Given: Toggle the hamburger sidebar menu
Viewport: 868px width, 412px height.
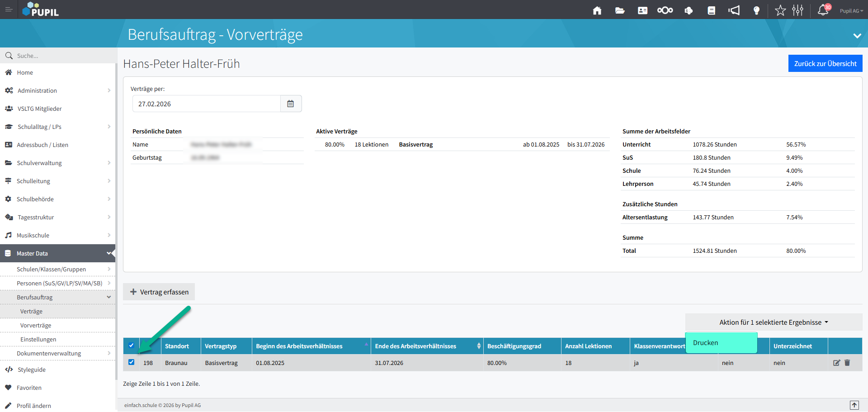Looking at the screenshot, I should [x=9, y=9].
